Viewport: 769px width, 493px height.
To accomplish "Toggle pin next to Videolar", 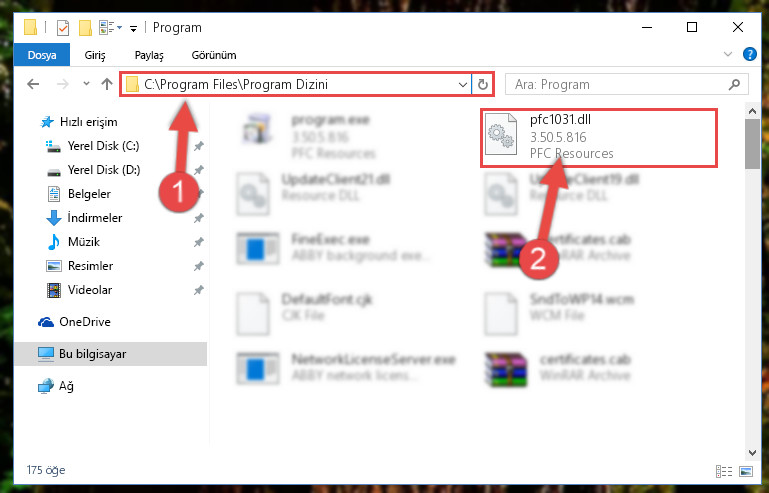I will point(199,290).
